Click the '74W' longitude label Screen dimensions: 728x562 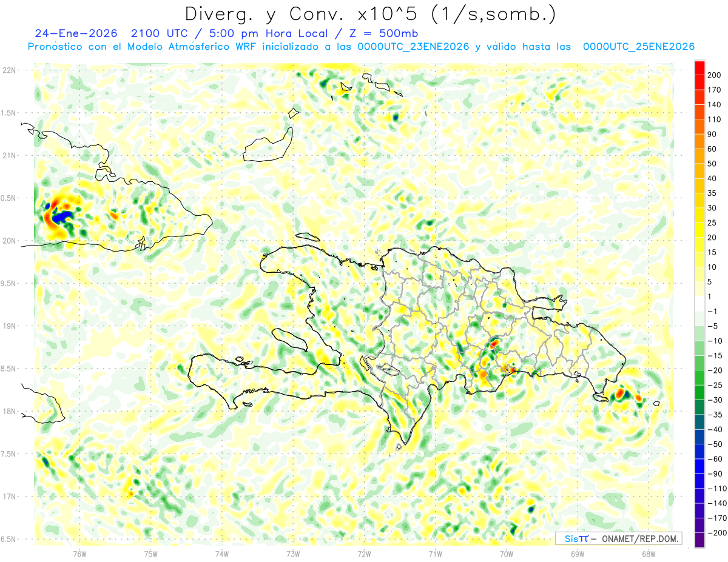coord(222,553)
